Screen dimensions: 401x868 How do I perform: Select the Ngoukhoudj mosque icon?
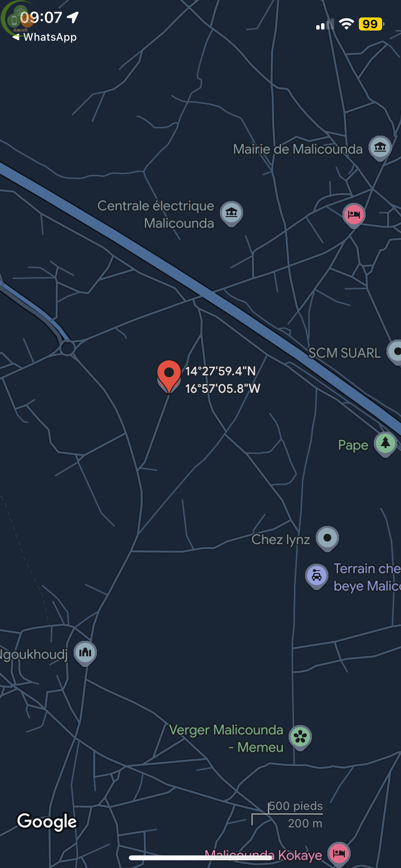(x=85, y=653)
